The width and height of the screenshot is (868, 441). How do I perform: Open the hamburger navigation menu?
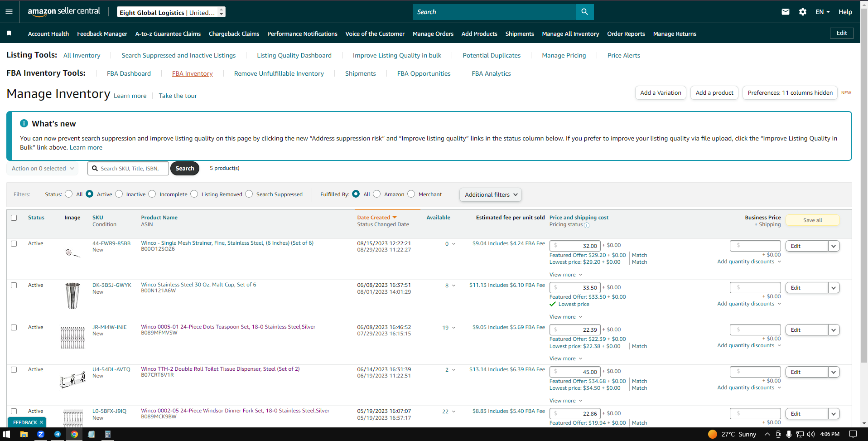(x=9, y=12)
